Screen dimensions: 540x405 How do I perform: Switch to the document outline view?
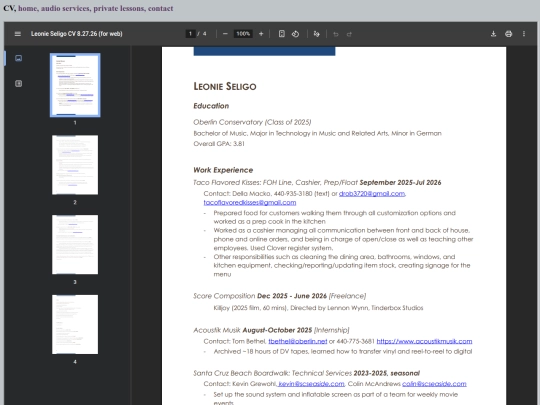click(19, 83)
